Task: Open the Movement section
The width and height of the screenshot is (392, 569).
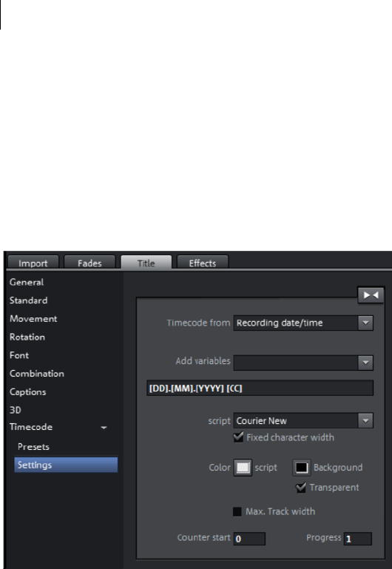Action: [x=33, y=319]
